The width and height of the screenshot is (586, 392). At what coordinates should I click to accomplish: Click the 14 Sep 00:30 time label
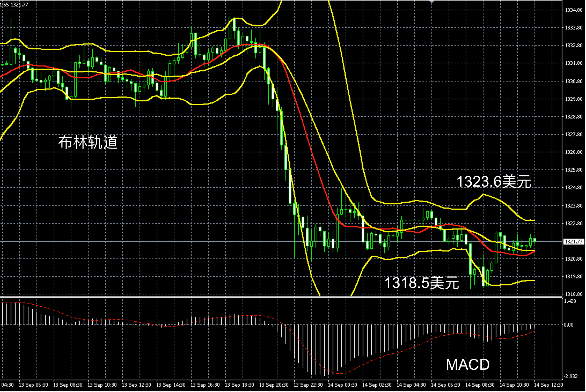(x=342, y=385)
